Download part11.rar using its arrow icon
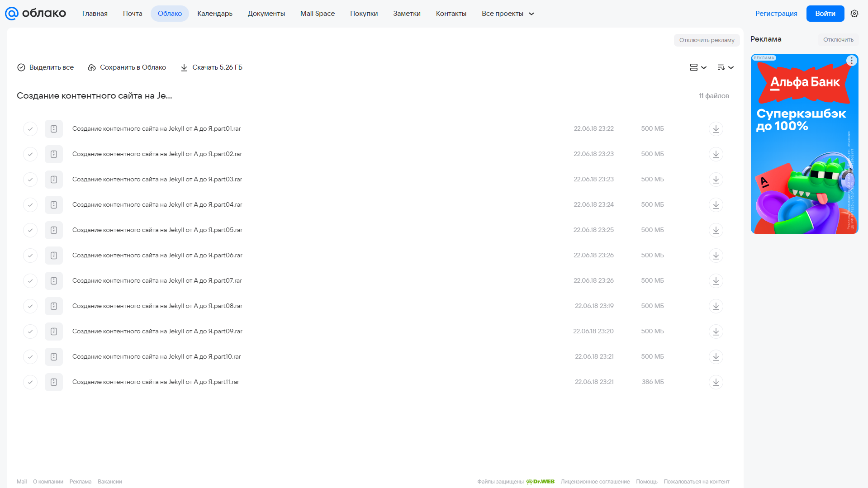Screen dimensions: 868x488 (x=716, y=382)
